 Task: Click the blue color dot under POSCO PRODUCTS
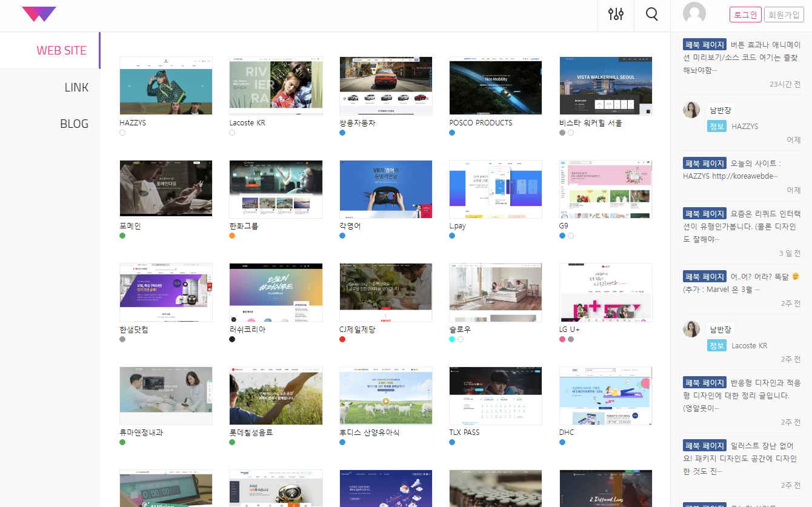coord(452,133)
